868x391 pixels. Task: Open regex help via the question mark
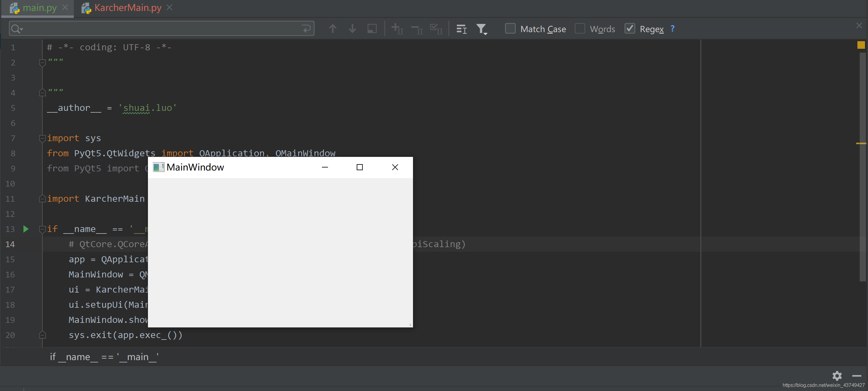coord(673,29)
